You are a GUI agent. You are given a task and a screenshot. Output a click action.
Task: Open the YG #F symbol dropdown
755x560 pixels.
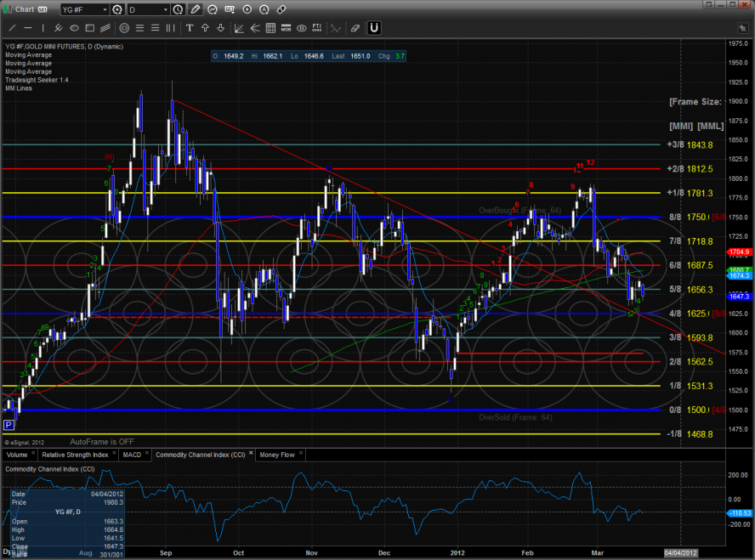pyautogui.click(x=105, y=10)
